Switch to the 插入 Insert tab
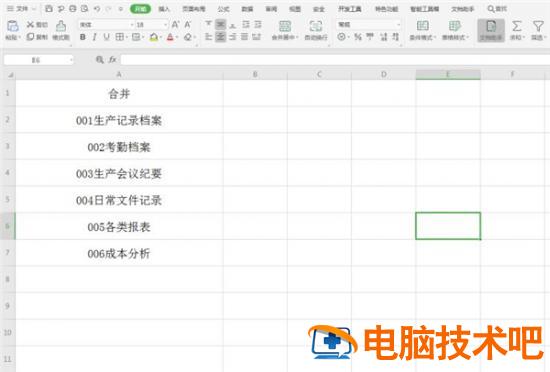The height and width of the screenshot is (372, 550). 164,9
